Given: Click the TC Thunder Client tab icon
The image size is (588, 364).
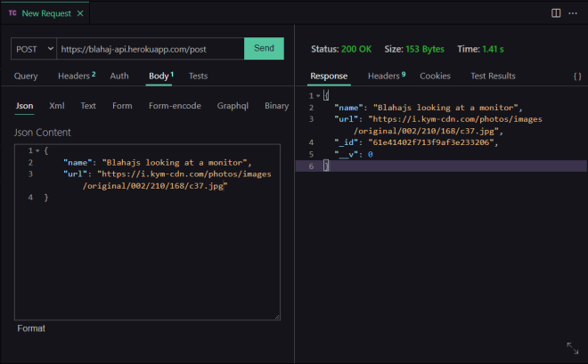Looking at the screenshot, I should tap(12, 13).
